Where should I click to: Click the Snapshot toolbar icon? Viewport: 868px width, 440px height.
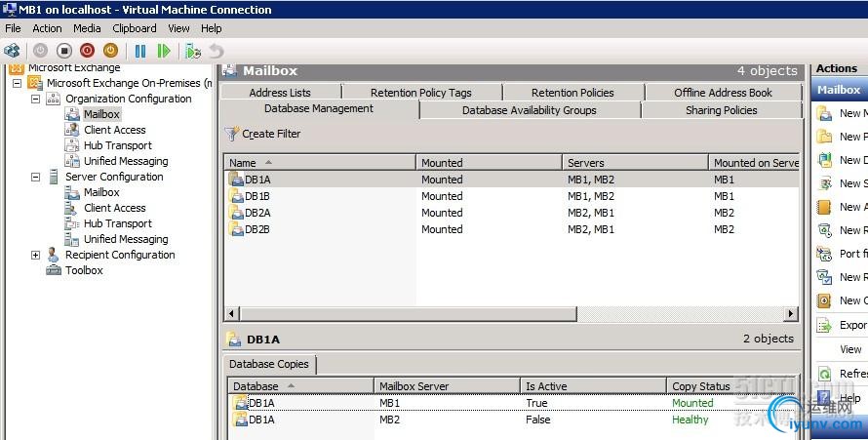tap(193, 51)
